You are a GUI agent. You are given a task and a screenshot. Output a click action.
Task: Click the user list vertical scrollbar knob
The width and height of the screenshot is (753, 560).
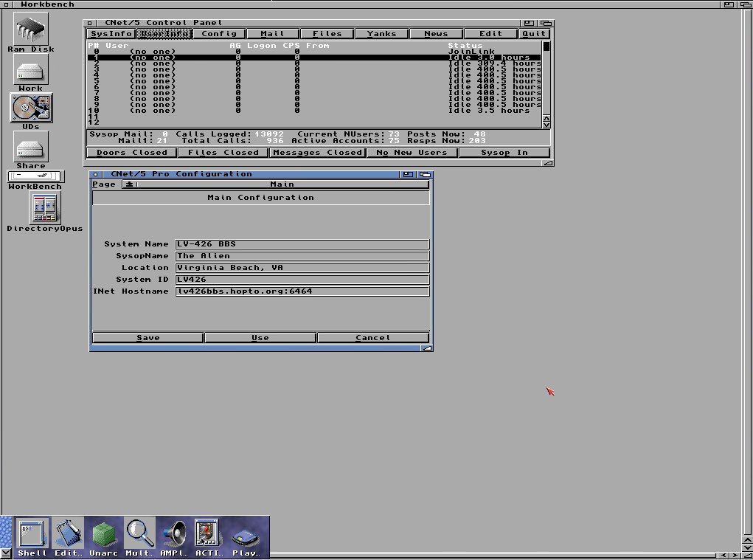coord(546,46)
